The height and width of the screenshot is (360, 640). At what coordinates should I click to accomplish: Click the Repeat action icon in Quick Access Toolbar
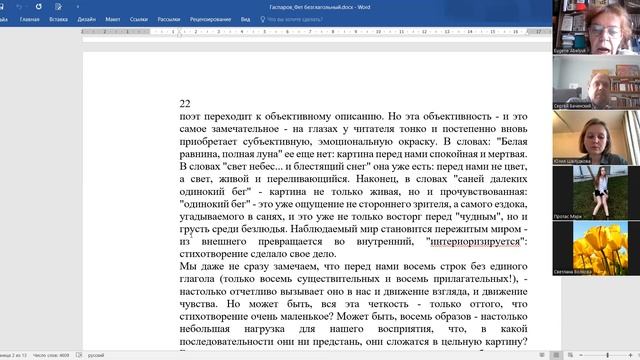click(38, 7)
